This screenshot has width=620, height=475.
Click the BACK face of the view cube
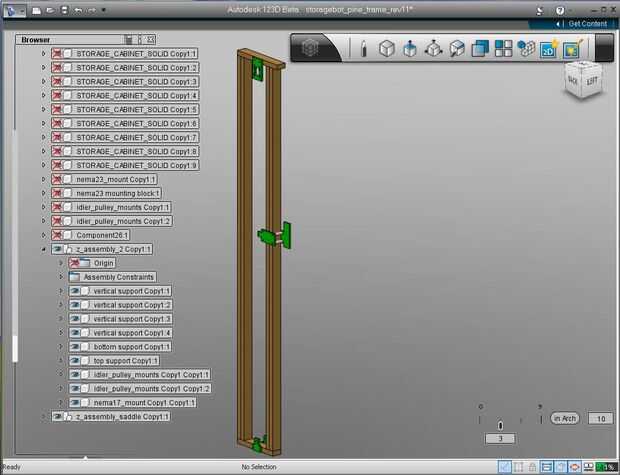(x=573, y=80)
